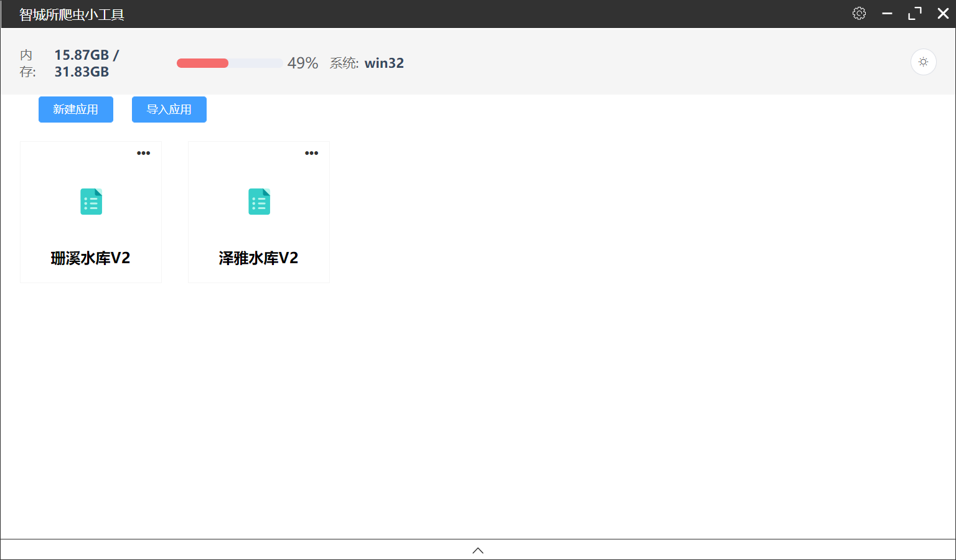The width and height of the screenshot is (956, 560).
Task: Open the settings gear in the title bar
Action: click(859, 13)
